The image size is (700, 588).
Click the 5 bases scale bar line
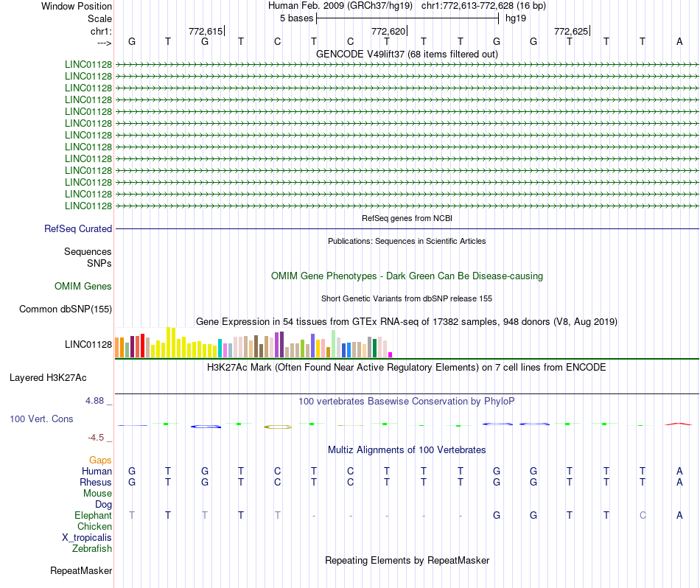tap(407, 18)
